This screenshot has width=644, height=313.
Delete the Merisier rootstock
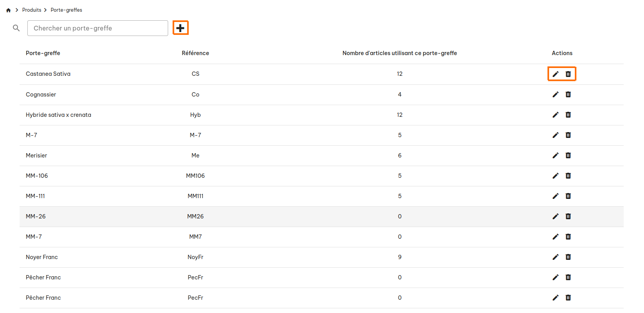(x=568, y=156)
